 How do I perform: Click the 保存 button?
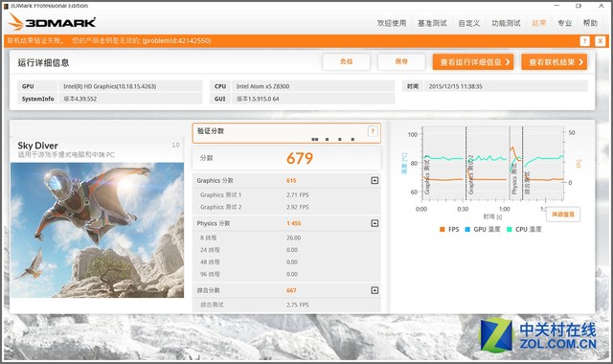point(401,61)
